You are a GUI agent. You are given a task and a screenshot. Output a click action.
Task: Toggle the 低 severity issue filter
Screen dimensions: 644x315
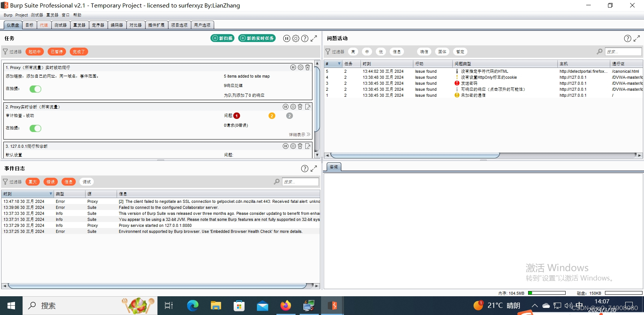coord(381,52)
